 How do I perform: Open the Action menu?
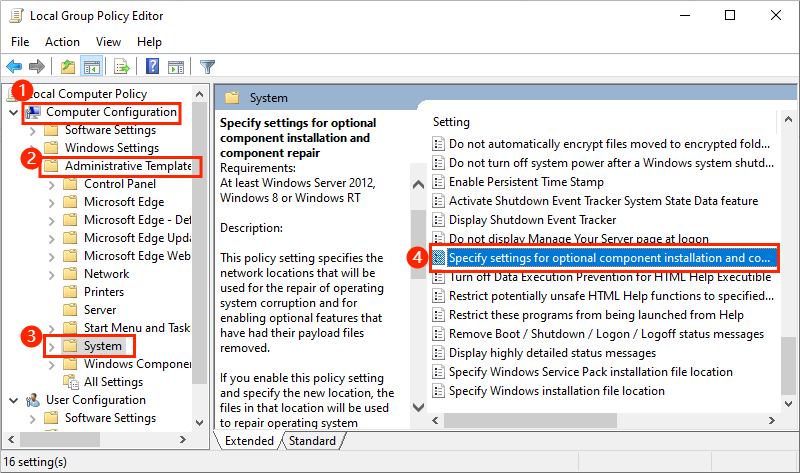pos(62,42)
